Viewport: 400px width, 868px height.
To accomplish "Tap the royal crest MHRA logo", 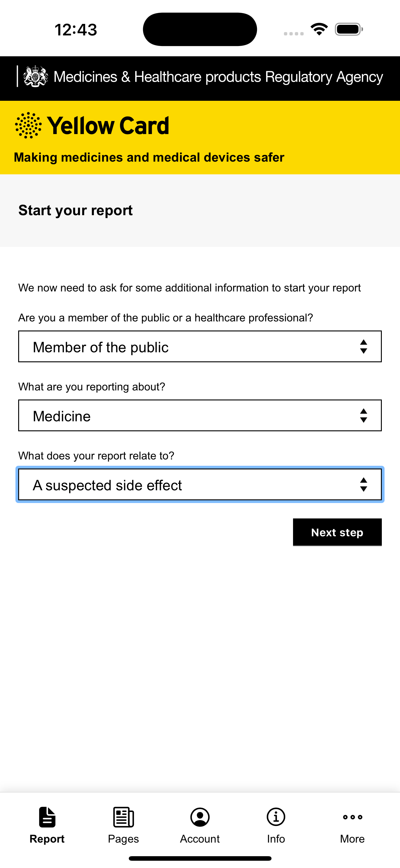I will tap(35, 77).
